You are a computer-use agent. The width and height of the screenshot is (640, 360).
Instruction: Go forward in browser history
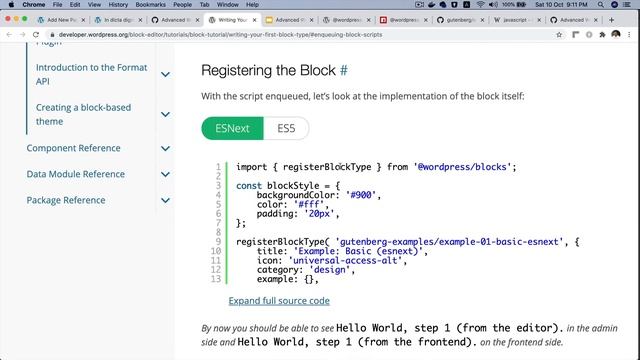point(22,35)
